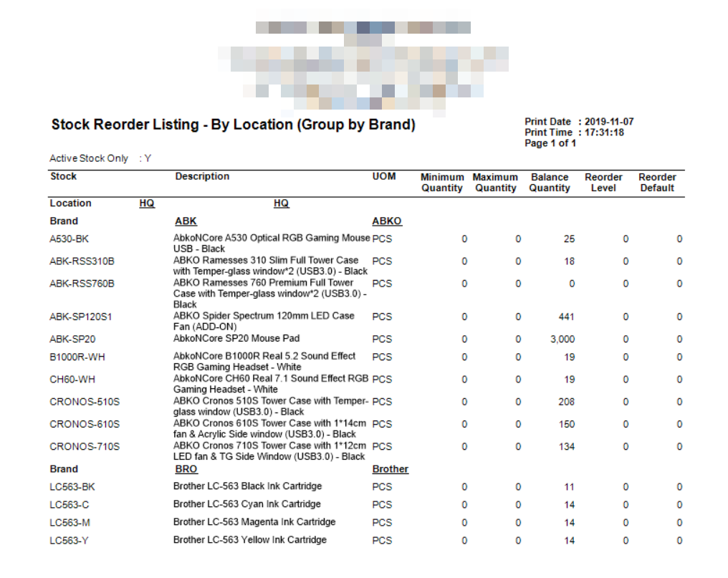The width and height of the screenshot is (728, 578).
Task: Click the balance quantity 134
Action: tap(567, 447)
